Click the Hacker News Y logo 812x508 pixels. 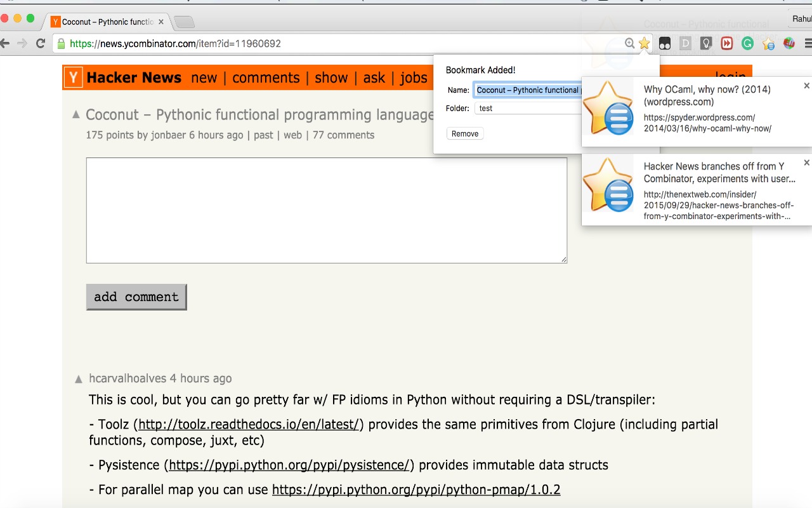click(74, 77)
